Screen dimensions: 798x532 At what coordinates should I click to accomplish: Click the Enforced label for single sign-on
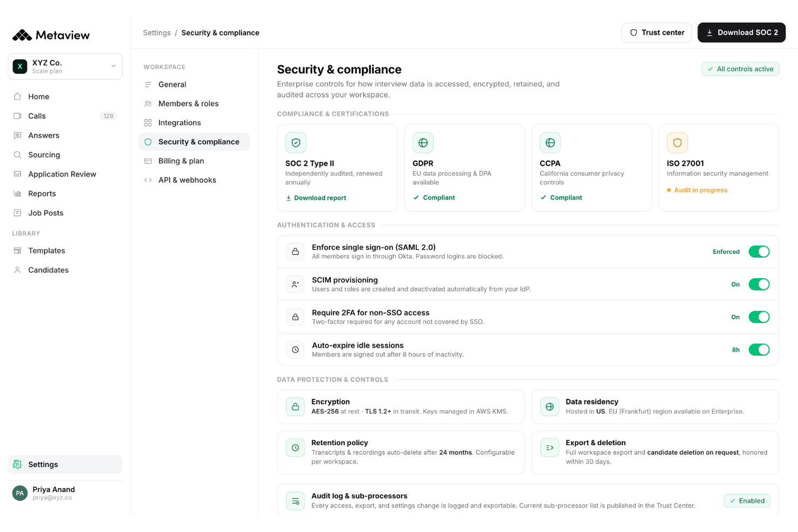[x=726, y=252]
